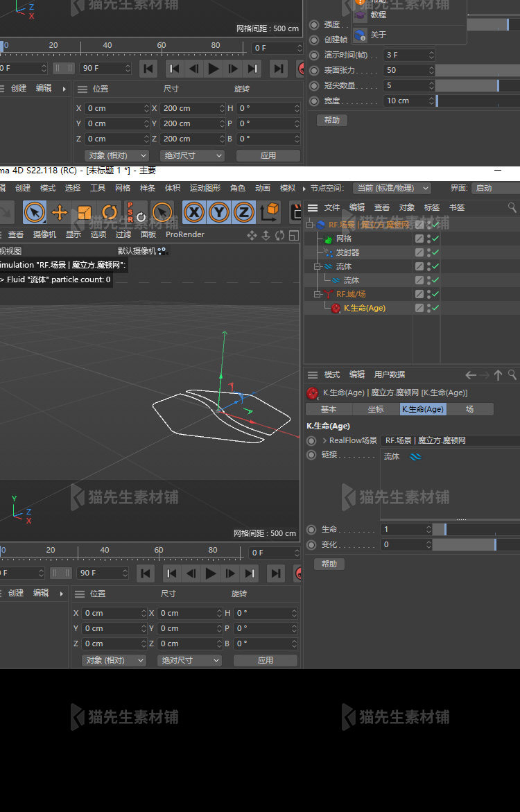Click the toggle active view icon
The image size is (520, 812).
click(x=294, y=235)
